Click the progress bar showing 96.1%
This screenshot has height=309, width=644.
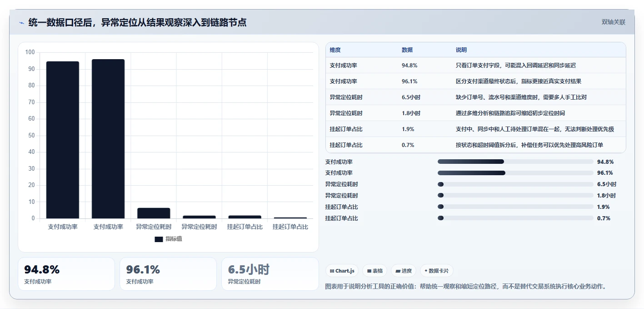pos(515,173)
